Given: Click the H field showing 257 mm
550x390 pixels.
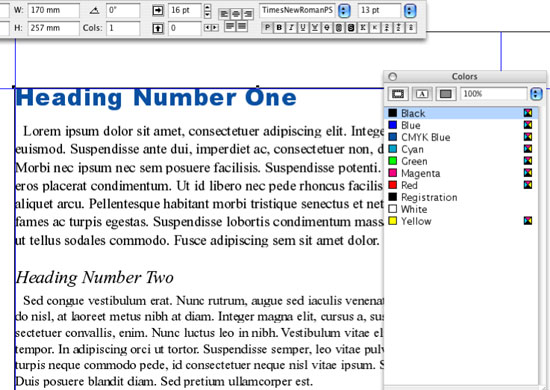Looking at the screenshot, I should click(53, 28).
